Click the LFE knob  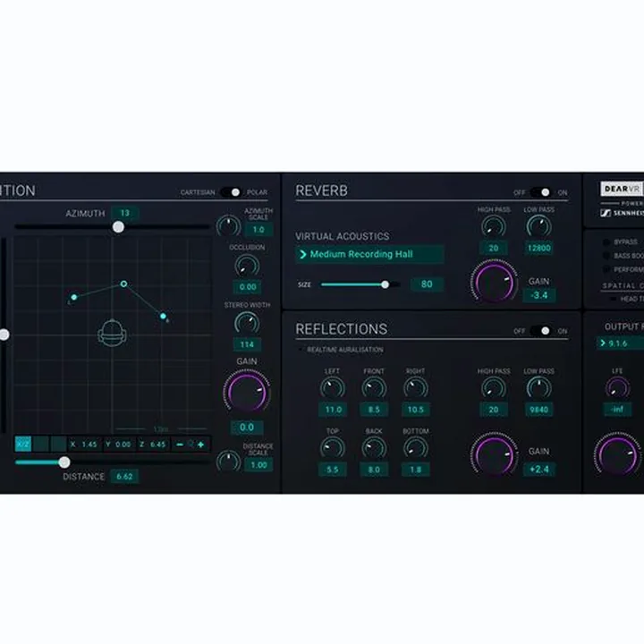pyautogui.click(x=617, y=388)
